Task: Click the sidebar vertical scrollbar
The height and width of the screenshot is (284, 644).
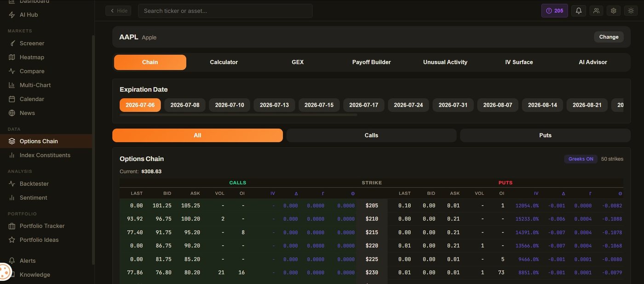Action: point(93,150)
